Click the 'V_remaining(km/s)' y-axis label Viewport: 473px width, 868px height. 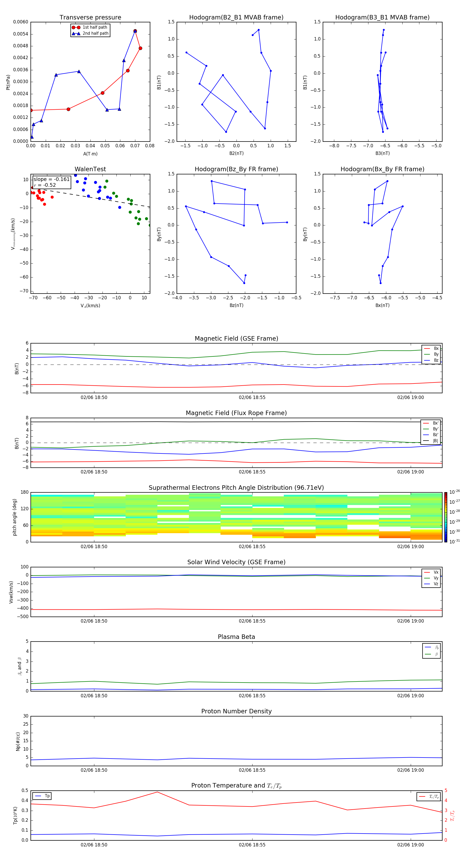[x=13, y=234]
